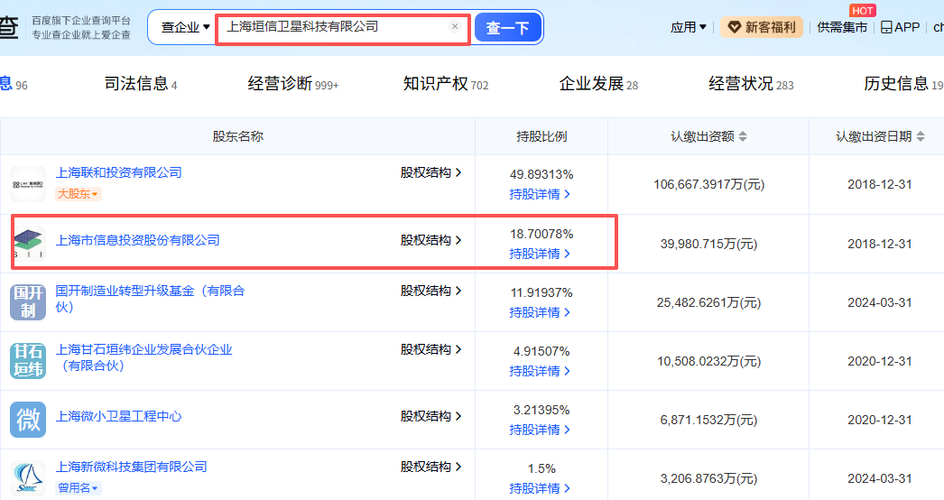
Task: Switch to the 知识产权 tab
Action: [446, 84]
